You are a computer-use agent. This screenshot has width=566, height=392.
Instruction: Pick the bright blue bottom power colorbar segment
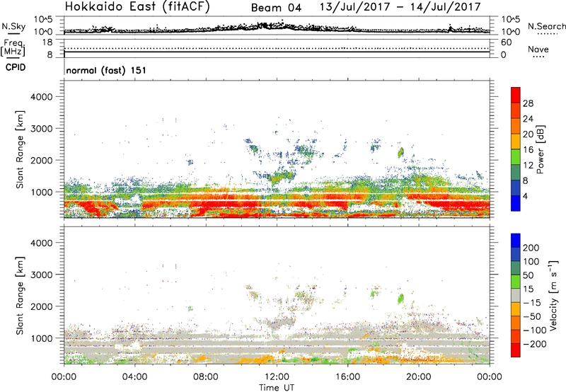coord(516,203)
